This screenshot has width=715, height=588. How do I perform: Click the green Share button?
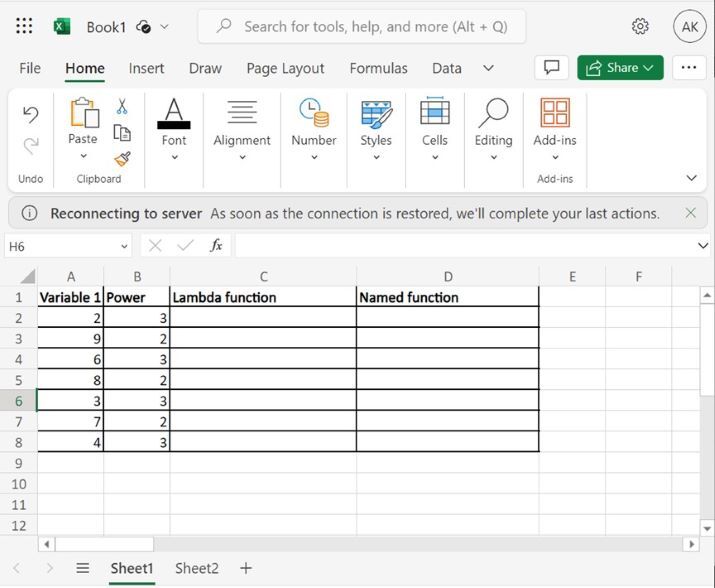[x=620, y=68]
